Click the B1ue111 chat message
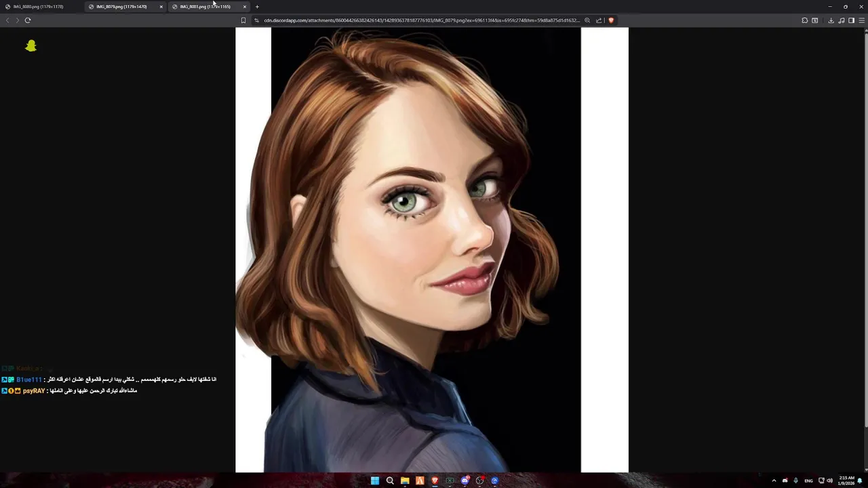The height and width of the screenshot is (488, 868). [109, 380]
